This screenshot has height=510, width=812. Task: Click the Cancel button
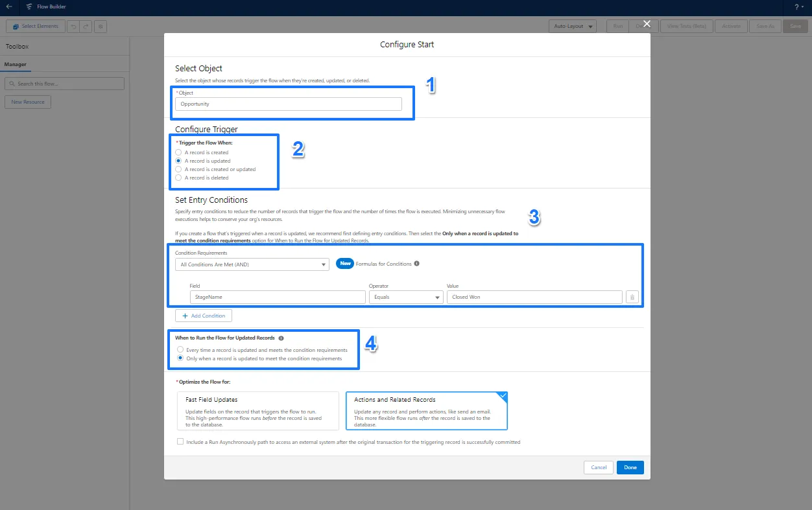[599, 467]
